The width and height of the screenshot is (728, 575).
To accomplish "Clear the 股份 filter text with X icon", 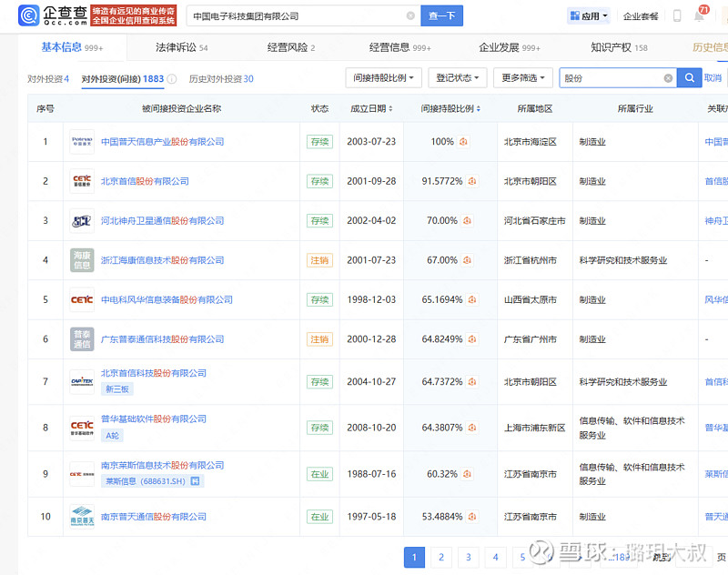I will [x=669, y=78].
